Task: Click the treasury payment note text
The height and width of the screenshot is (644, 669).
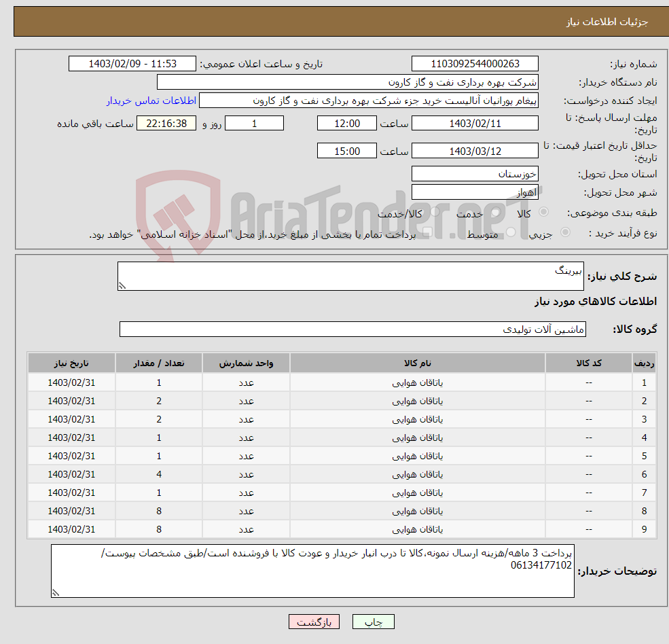Action: point(252,235)
